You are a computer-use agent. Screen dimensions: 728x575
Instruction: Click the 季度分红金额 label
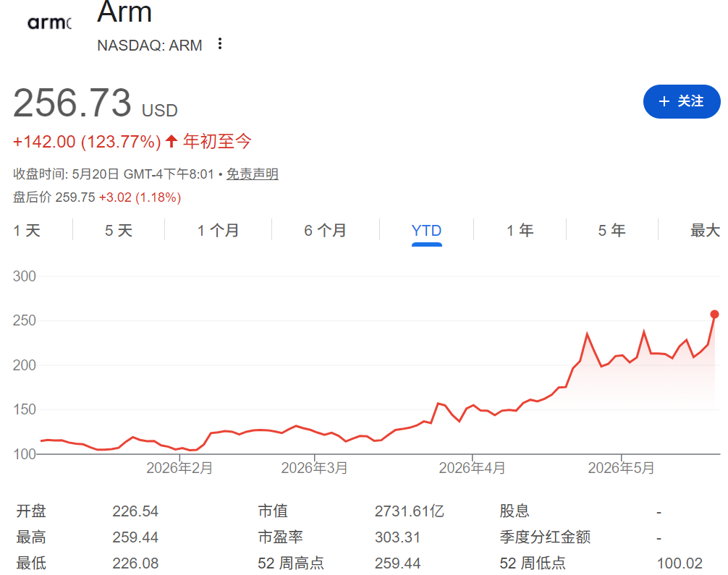[x=545, y=537]
